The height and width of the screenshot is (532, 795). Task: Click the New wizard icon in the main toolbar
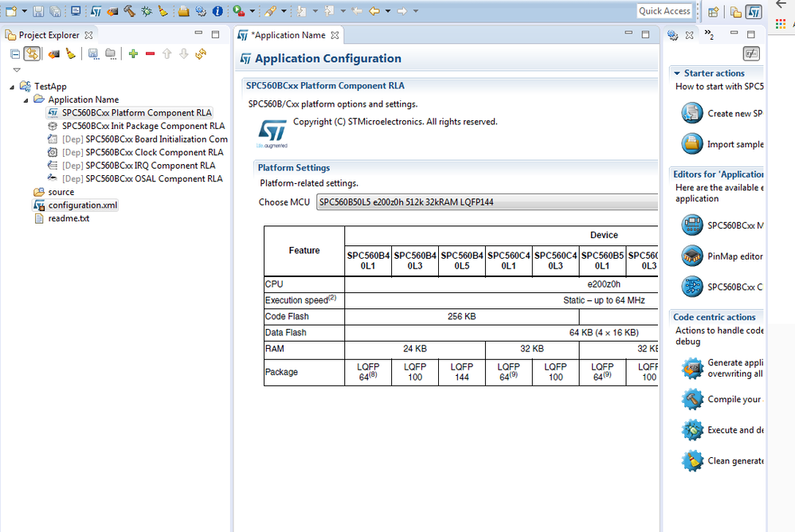click(x=11, y=10)
